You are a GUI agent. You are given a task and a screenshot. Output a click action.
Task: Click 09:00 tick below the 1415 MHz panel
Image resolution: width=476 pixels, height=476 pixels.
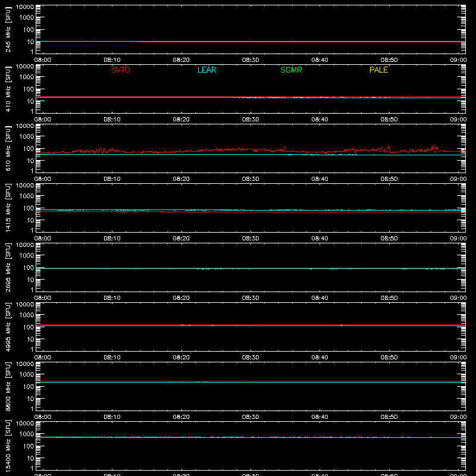point(458,239)
